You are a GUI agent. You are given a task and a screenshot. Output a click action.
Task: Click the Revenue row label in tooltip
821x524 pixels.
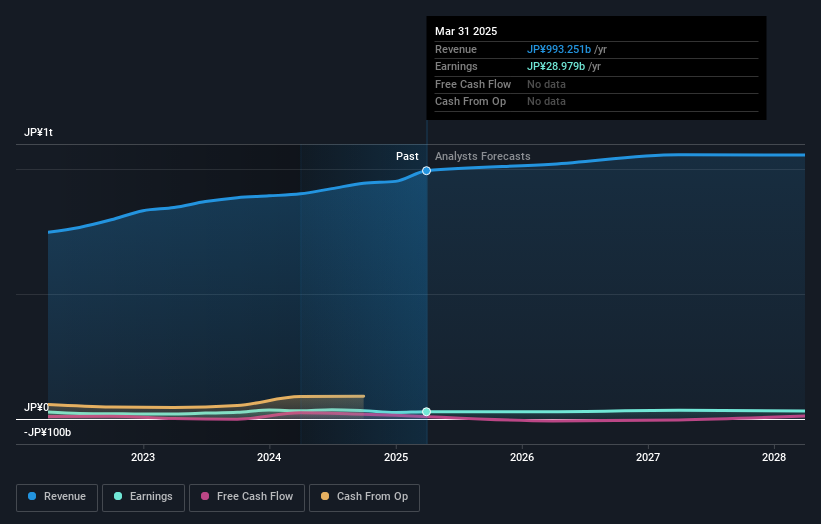(x=456, y=49)
